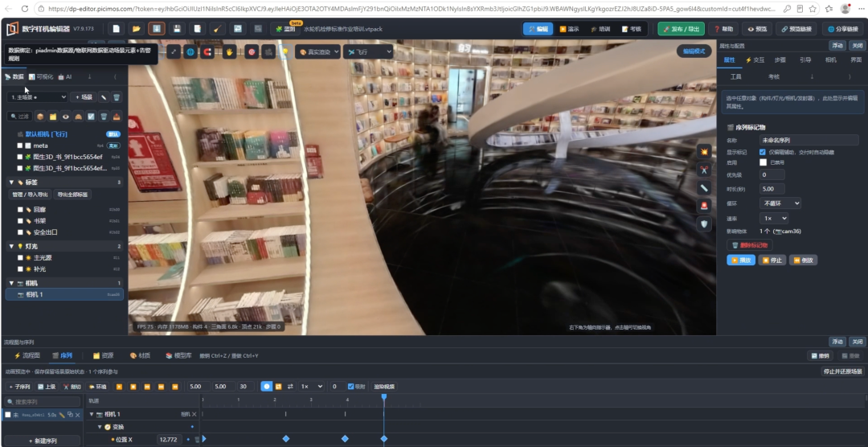Click the 位置 X value field

pos(170,439)
